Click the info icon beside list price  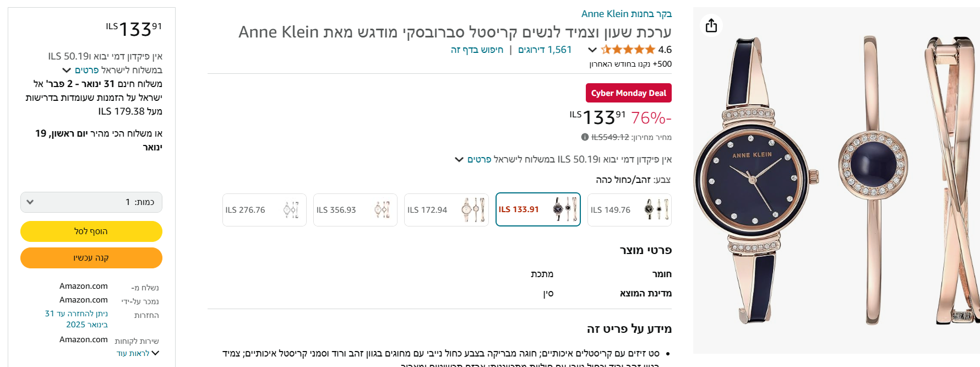coord(585,137)
